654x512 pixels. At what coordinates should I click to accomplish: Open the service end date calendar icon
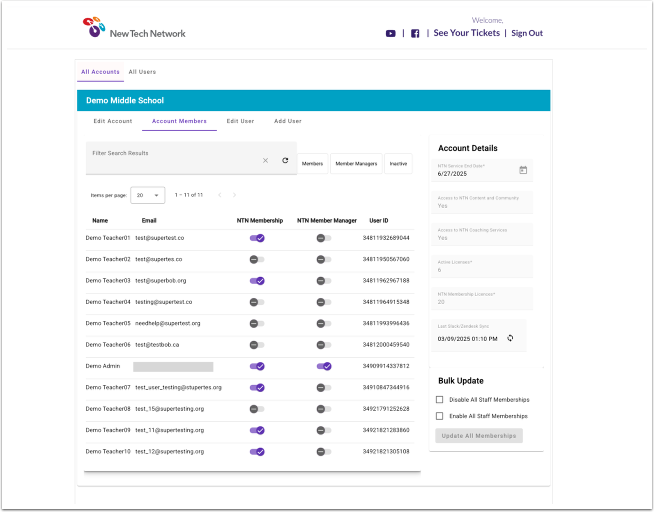522,170
